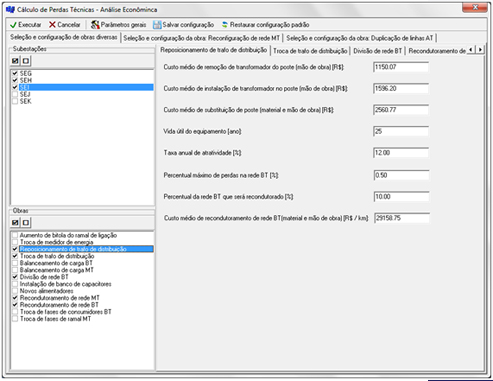This screenshot has width=493, height=381.
Task: Select SEJ text row in substations list
Action: coord(25,94)
